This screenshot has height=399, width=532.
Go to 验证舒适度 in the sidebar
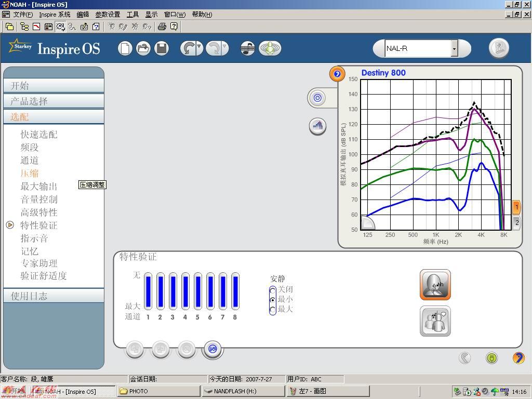[44, 275]
